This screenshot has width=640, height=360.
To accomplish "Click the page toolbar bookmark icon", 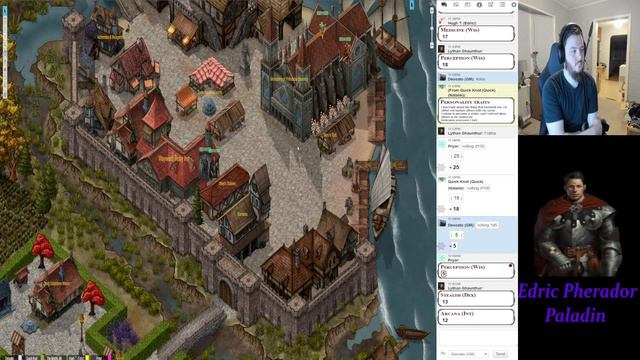I will pyautogui.click(x=411, y=5).
